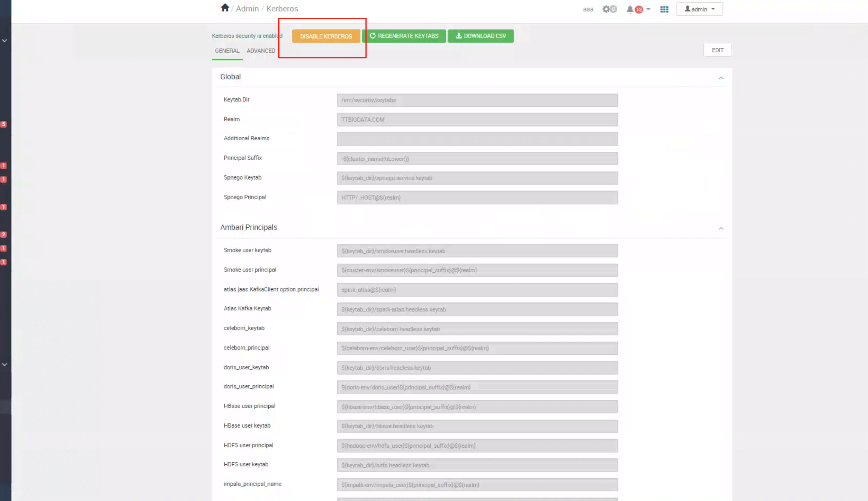Viewport: 868px width, 501px height.
Task: Click the Realm input field
Action: (477, 120)
